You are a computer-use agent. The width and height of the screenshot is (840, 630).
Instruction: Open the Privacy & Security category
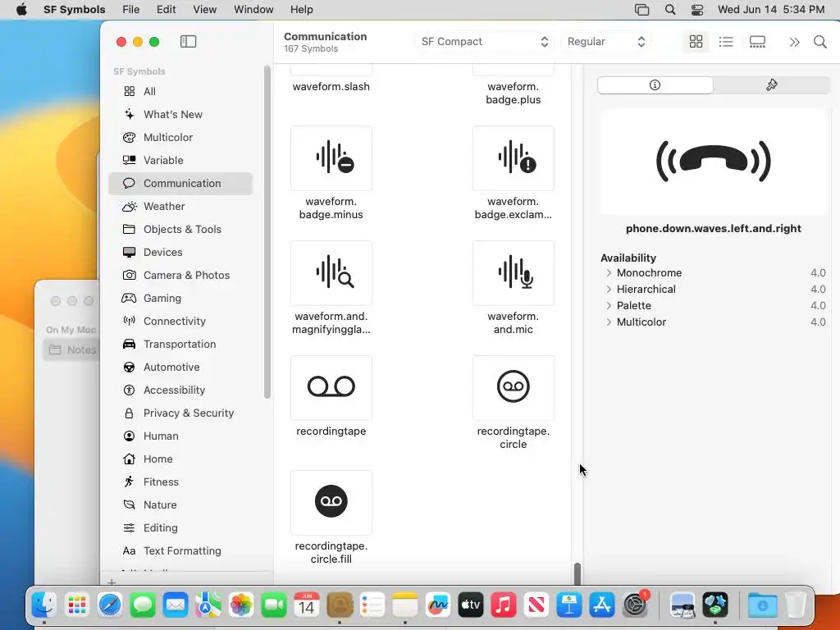coord(180,413)
